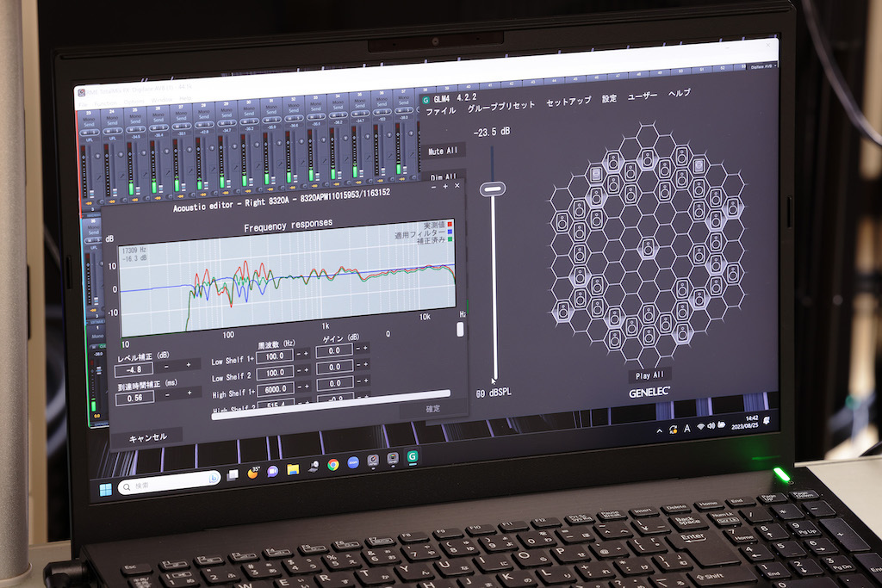Screen dimensions: 882x588
Task: Increase the レベル補正 level with the plus button
Action: coord(188,365)
